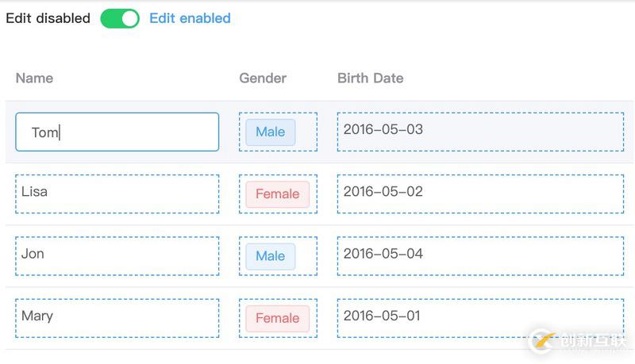Open the Male gender tag in Tom's row
The image size is (635, 364).
270,132
